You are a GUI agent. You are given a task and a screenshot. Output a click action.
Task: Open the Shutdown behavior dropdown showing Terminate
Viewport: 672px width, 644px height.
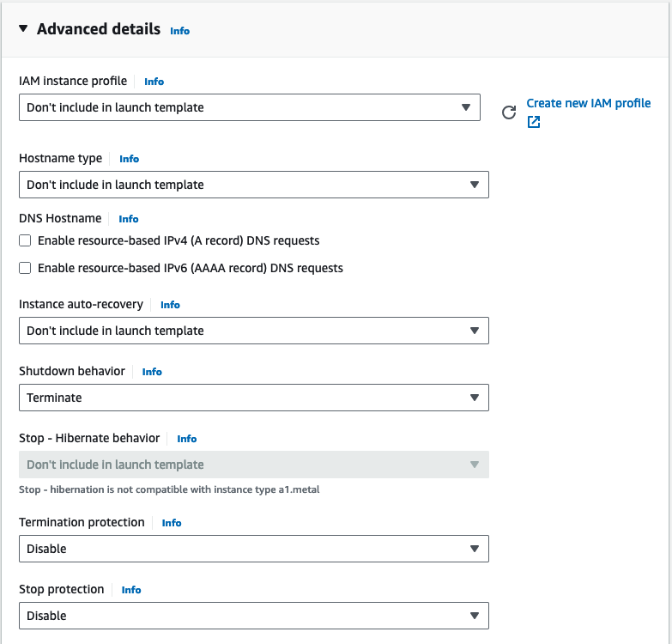tap(253, 398)
